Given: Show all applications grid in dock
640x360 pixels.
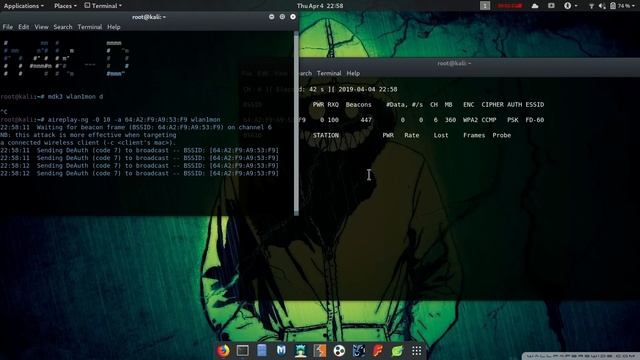Looking at the screenshot, I should pos(417,351).
